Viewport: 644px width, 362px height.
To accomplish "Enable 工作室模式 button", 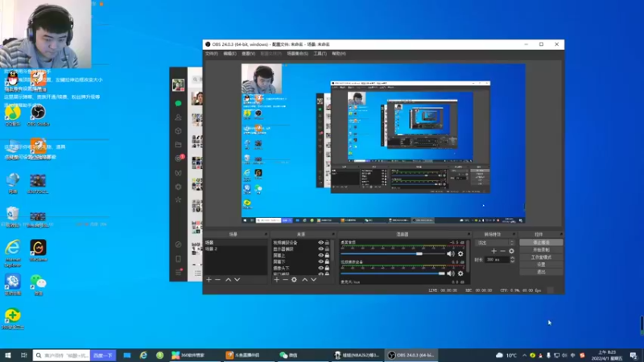I will coord(541,257).
